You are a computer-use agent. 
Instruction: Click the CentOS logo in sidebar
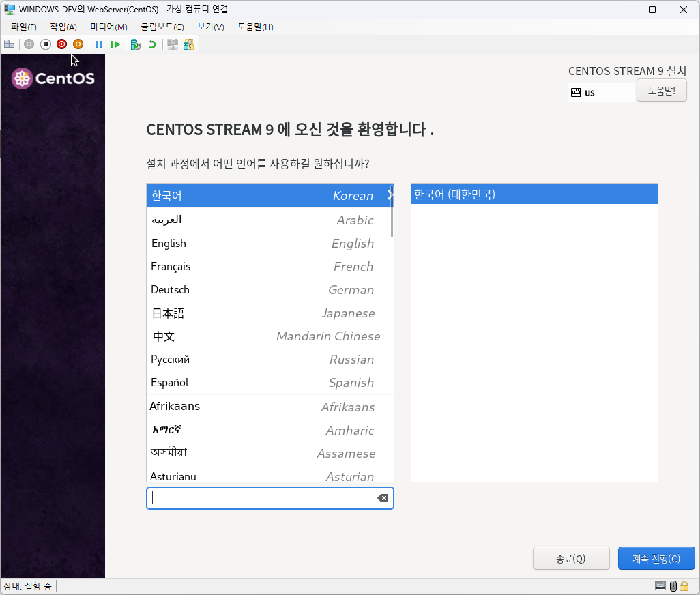[53, 78]
